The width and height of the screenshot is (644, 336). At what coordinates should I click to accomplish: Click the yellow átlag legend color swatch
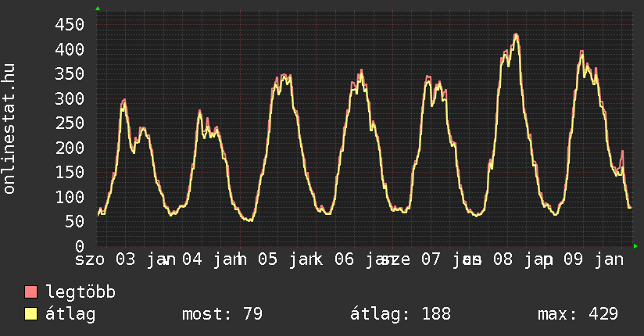pos(31,315)
